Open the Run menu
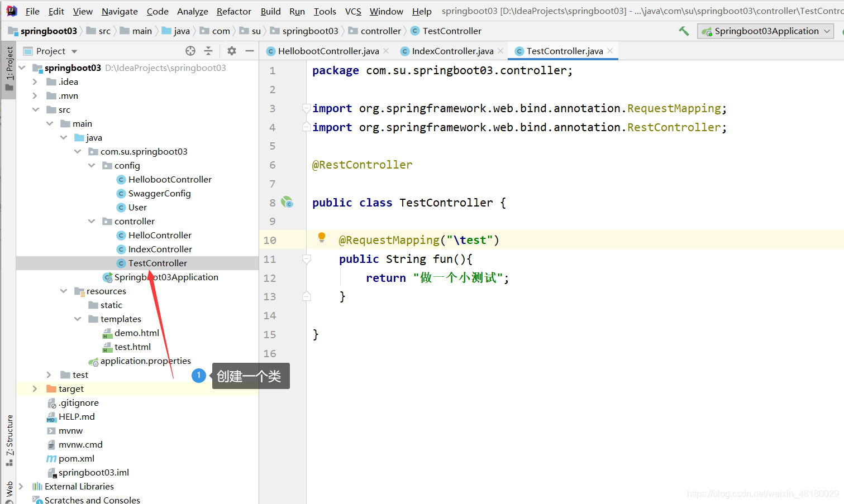Viewport: 844px width, 504px height. (x=297, y=11)
